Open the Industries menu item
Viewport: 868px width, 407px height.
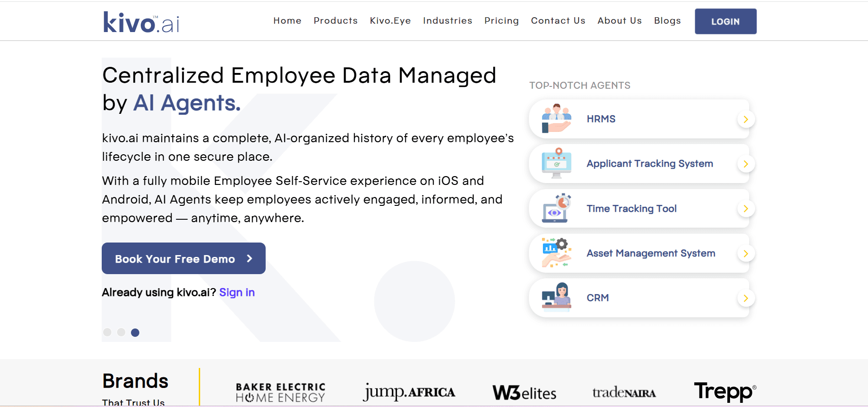[x=447, y=21]
